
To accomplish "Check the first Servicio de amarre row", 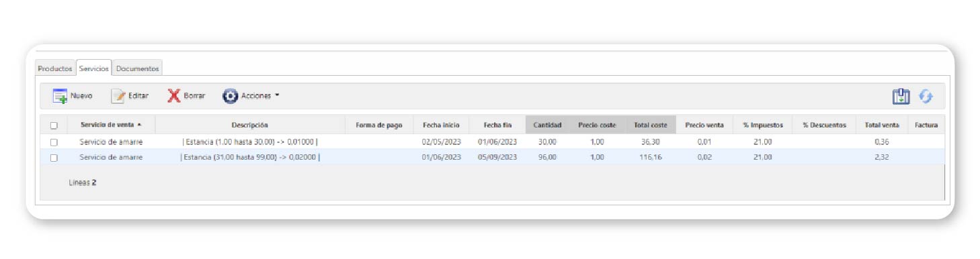I will pos(54,142).
